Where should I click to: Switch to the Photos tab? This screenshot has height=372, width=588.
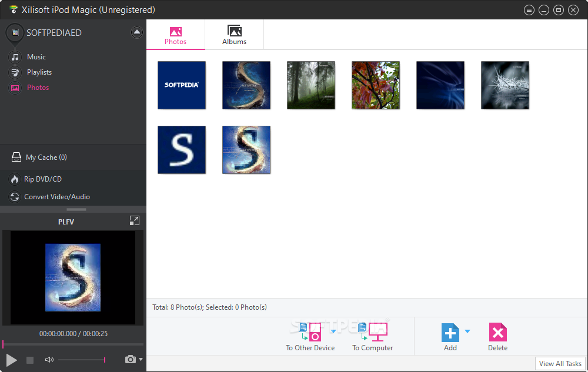click(x=175, y=36)
